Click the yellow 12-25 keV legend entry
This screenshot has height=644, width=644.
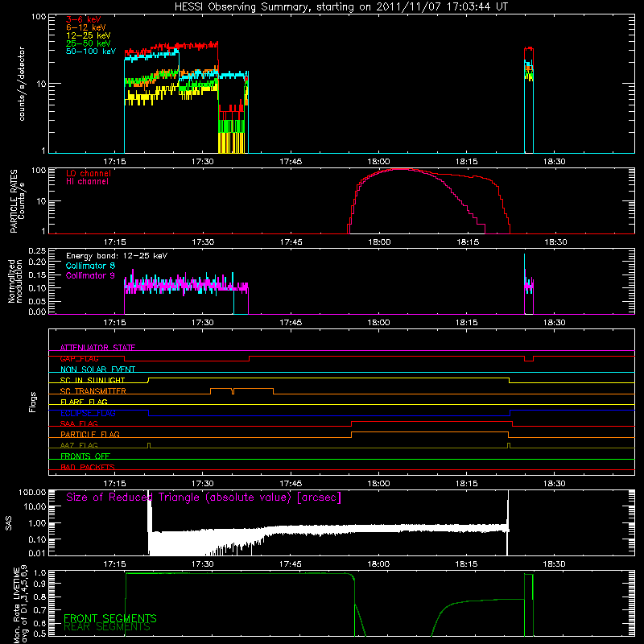88,35
